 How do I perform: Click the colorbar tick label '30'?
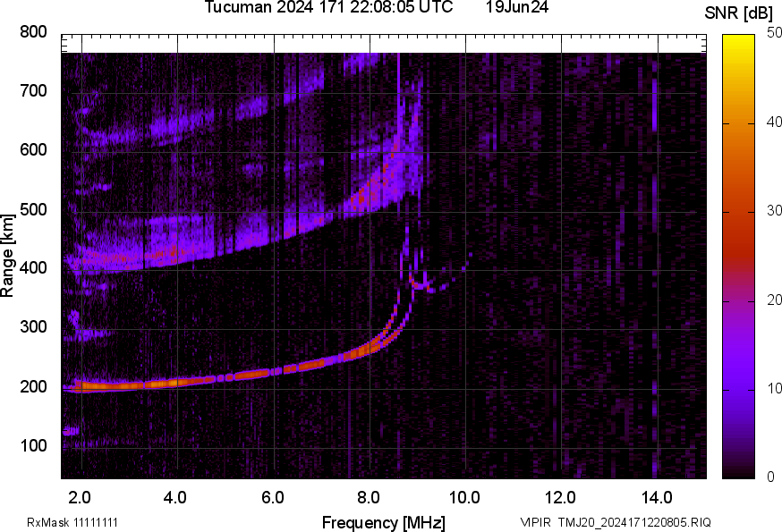(x=774, y=211)
